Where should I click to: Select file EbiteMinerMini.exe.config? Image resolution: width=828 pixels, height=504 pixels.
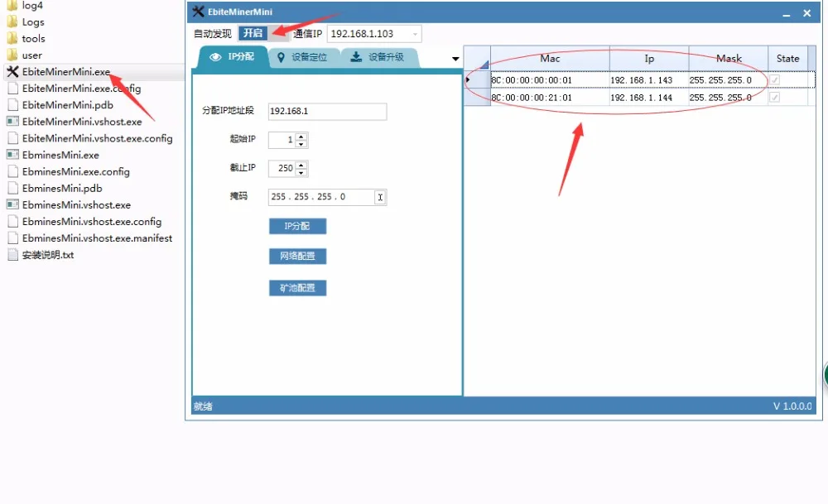(x=81, y=88)
